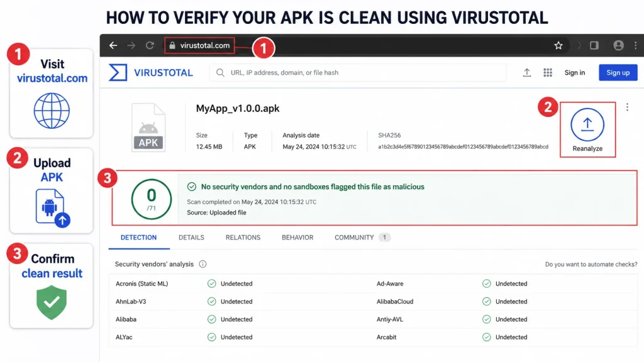644x362 pixels.
Task: Go back with the browser back arrow
Action: coord(113,45)
